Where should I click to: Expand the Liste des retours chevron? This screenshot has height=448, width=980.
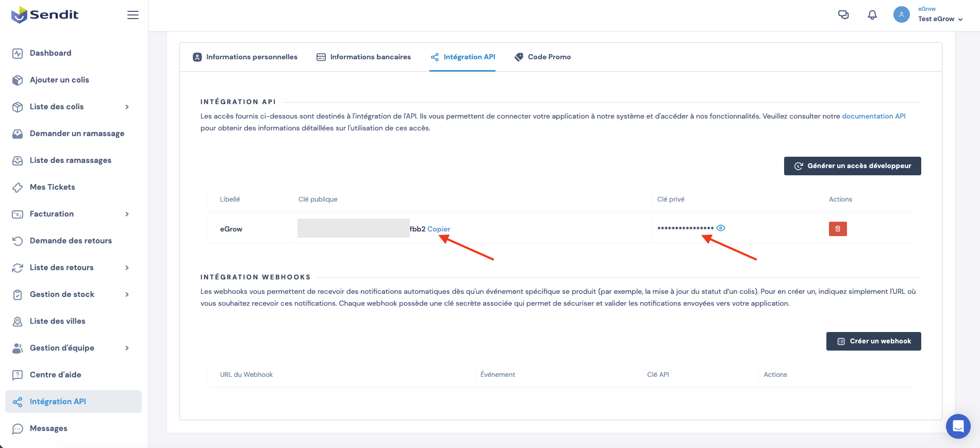click(x=127, y=268)
